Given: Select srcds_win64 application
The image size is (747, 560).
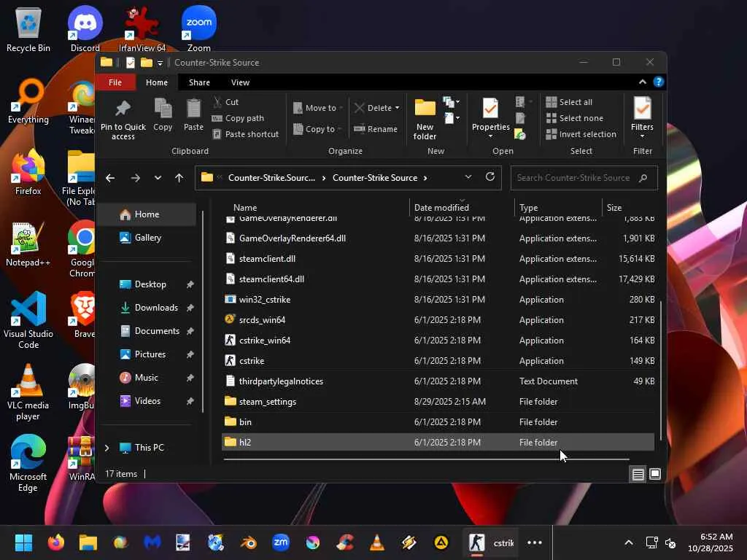Looking at the screenshot, I should 438,320.
